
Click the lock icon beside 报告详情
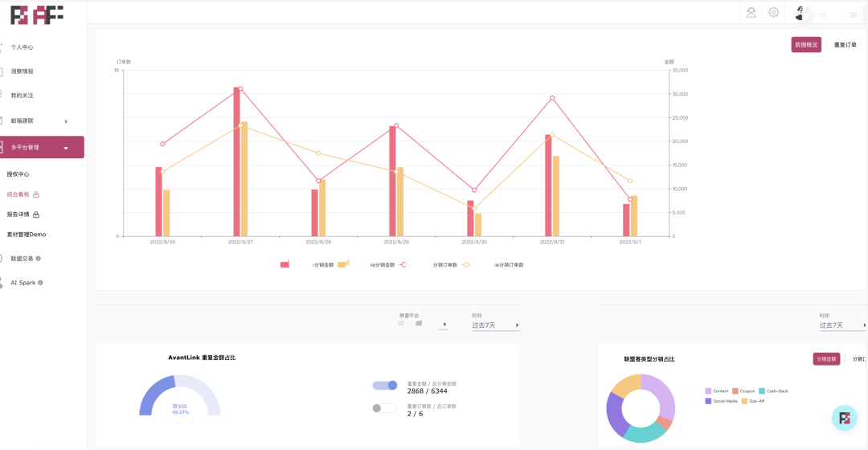click(x=36, y=215)
